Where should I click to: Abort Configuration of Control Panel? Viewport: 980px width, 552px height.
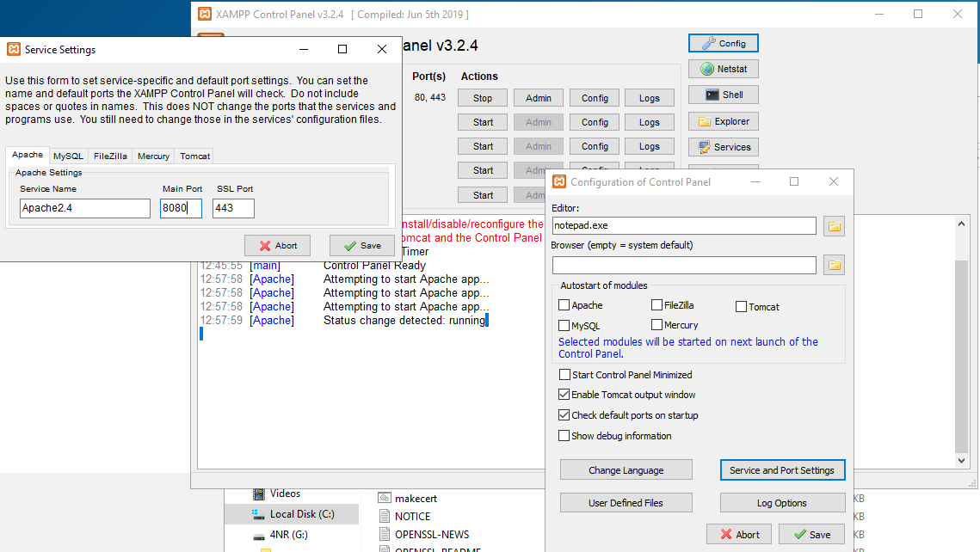(739, 535)
